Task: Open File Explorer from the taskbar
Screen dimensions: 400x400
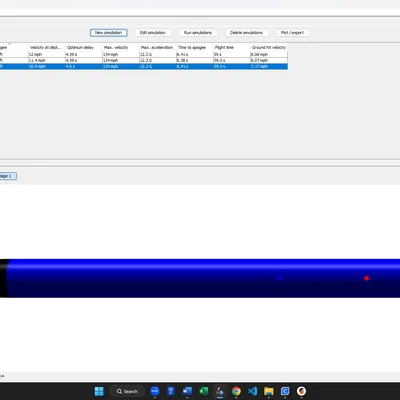Action: [x=269, y=391]
